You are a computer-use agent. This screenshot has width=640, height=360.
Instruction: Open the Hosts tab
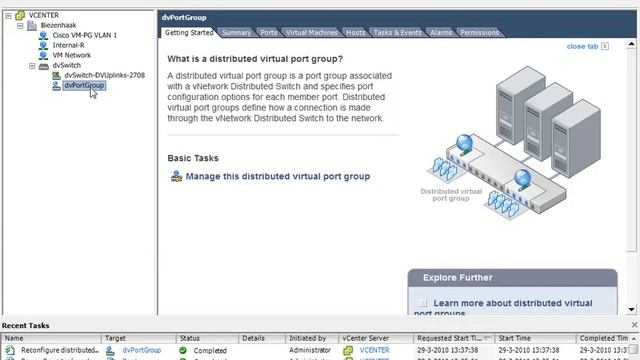coord(356,33)
